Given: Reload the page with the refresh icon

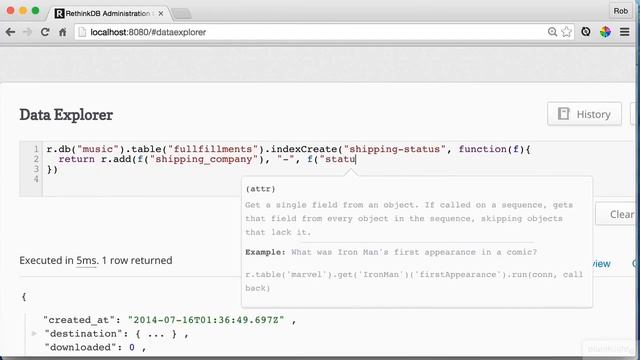Looking at the screenshot, I should point(45,32).
